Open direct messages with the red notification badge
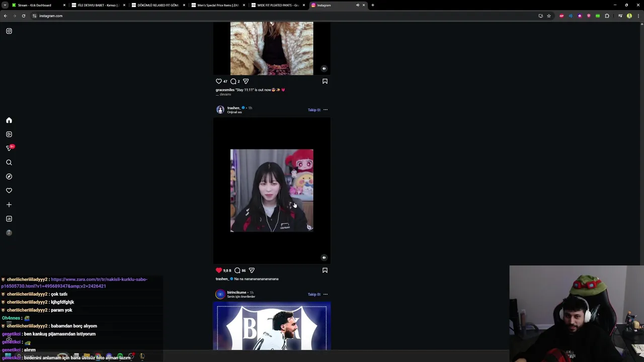The width and height of the screenshot is (644, 362). tap(9, 148)
